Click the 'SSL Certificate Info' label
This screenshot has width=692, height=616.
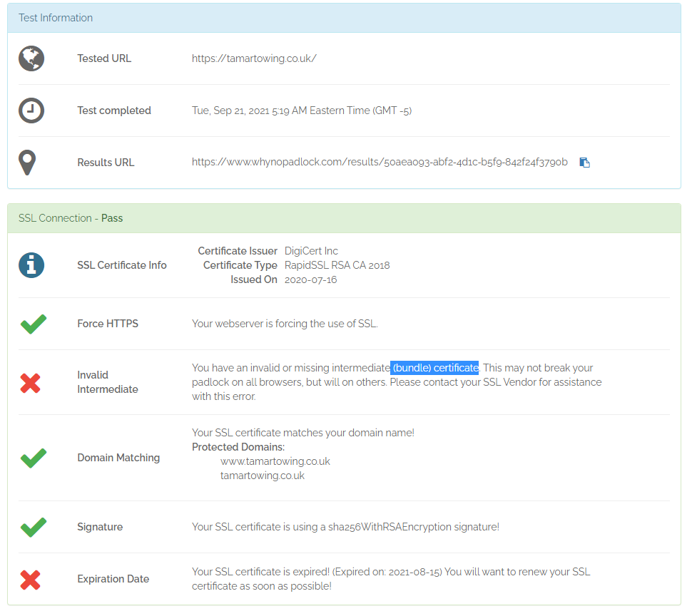122,265
